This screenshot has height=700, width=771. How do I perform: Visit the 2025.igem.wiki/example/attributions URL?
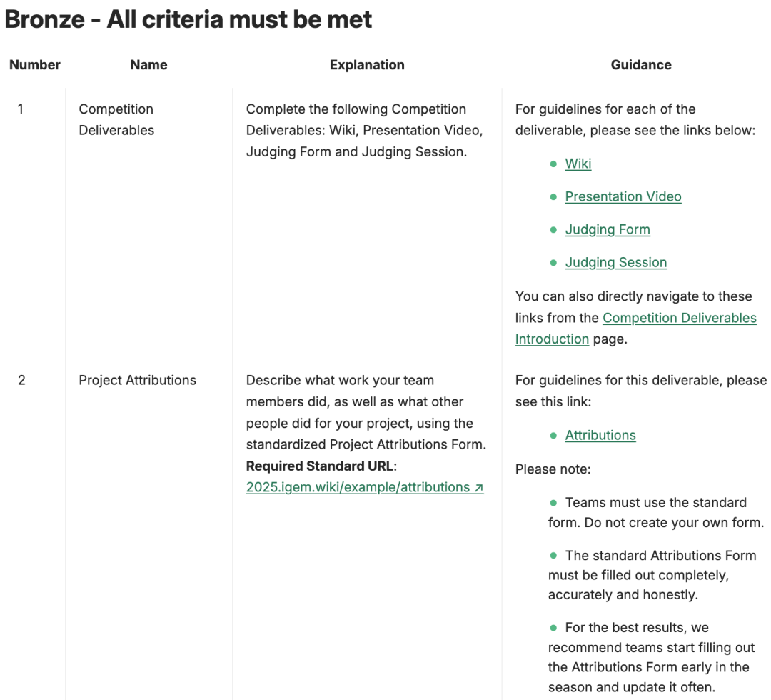pyautogui.click(x=358, y=487)
